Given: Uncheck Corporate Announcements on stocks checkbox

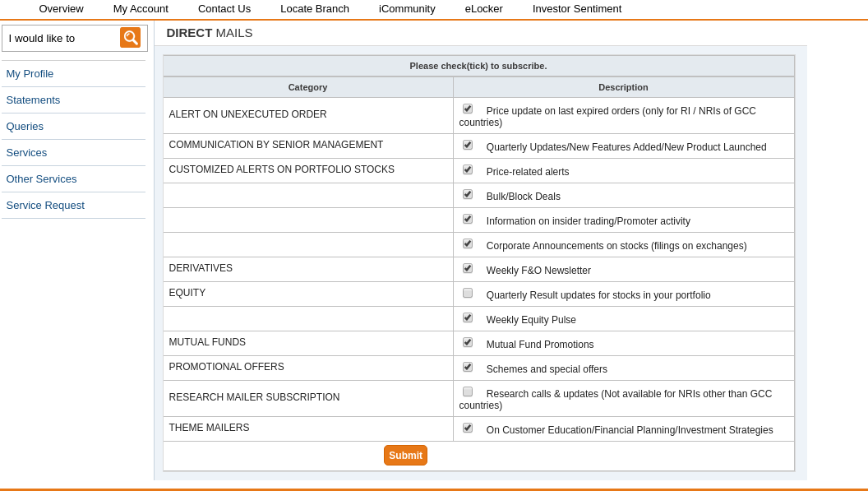Looking at the screenshot, I should 468,243.
